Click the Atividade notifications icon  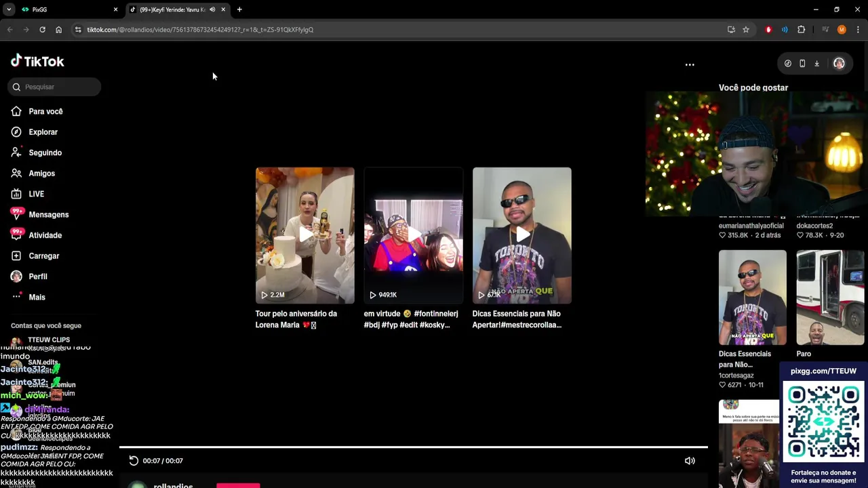tap(16, 235)
